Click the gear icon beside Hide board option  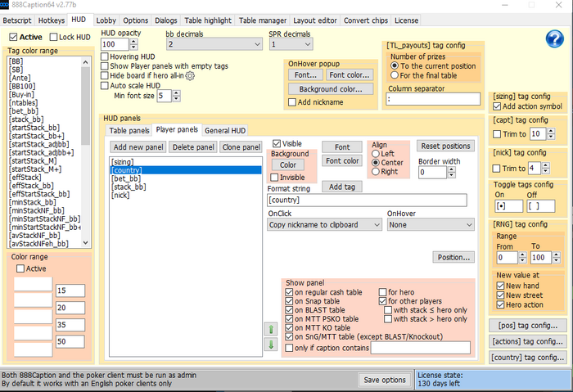click(x=190, y=76)
